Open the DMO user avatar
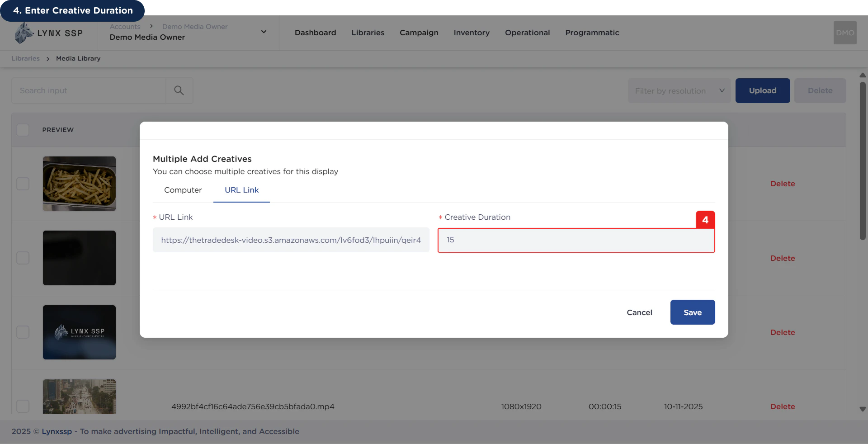 coord(845,33)
